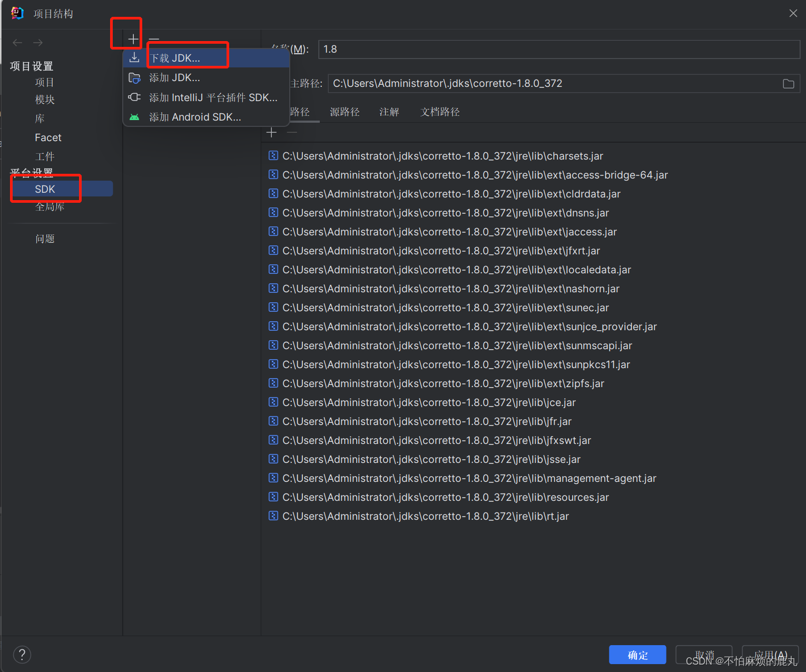Image resolution: width=806 pixels, height=672 pixels.
Task: Click the jar icon of charsets.jar
Action: click(x=273, y=155)
